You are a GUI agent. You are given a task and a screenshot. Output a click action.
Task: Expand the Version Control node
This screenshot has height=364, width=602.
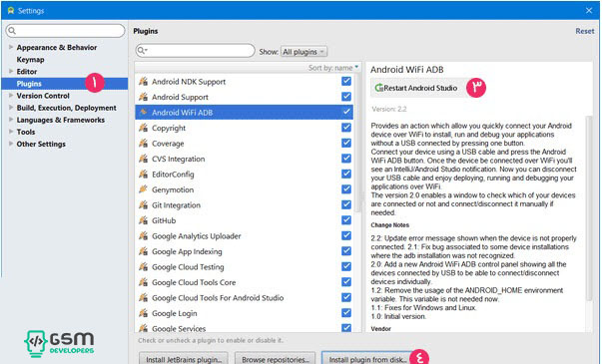tap(11, 95)
